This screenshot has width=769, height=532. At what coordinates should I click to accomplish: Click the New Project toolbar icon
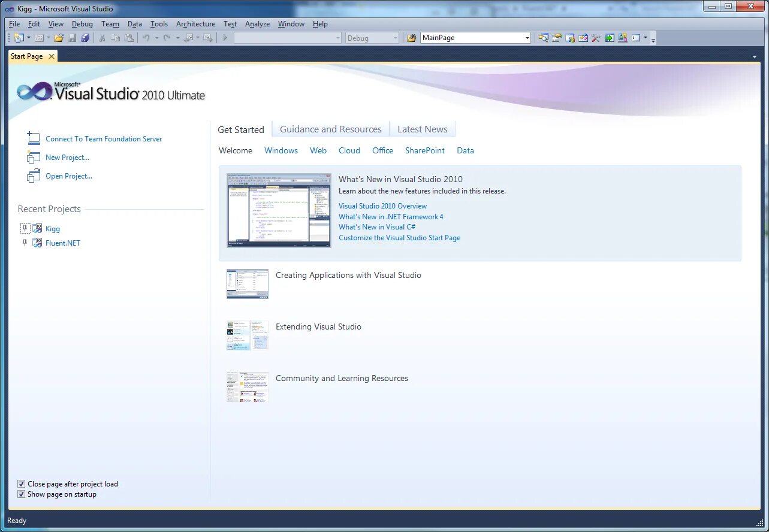(x=19, y=38)
